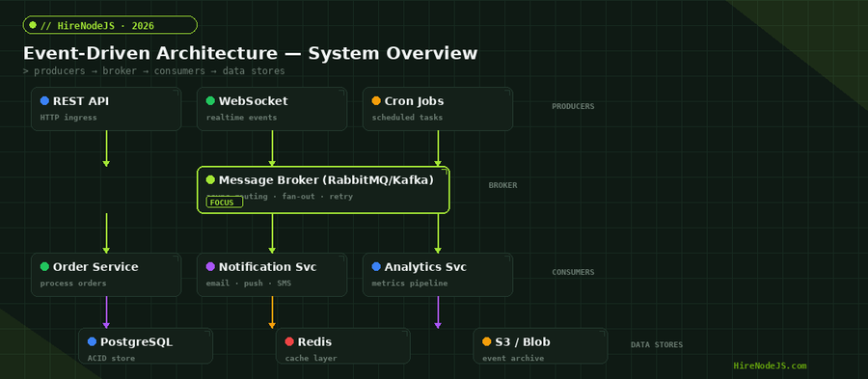Click the blue dot beside PostgreSQL
Image resolution: width=868 pixels, height=379 pixels.
[92, 342]
